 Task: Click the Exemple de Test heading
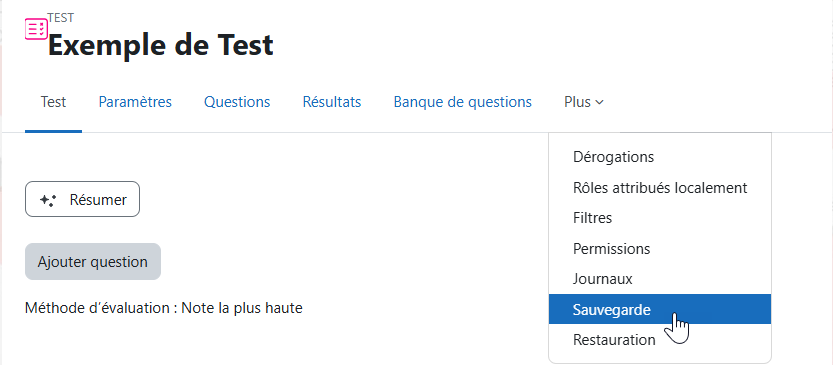[160, 45]
